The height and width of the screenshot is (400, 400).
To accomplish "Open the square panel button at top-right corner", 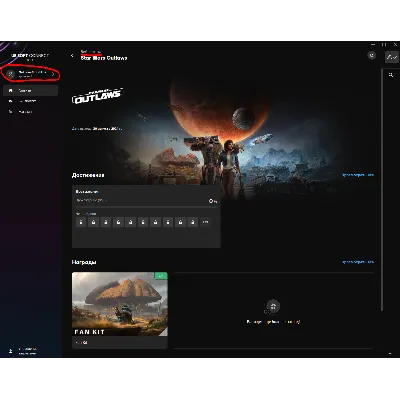I will 392,57.
